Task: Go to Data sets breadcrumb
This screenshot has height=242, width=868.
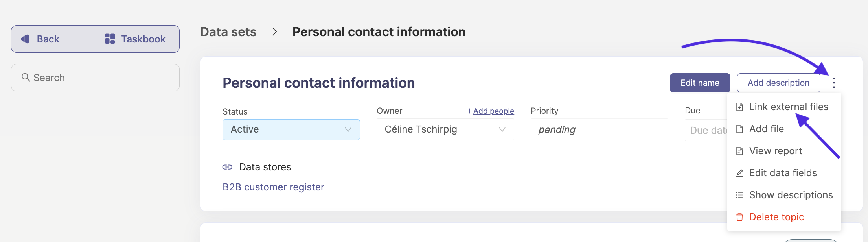Action: (228, 32)
